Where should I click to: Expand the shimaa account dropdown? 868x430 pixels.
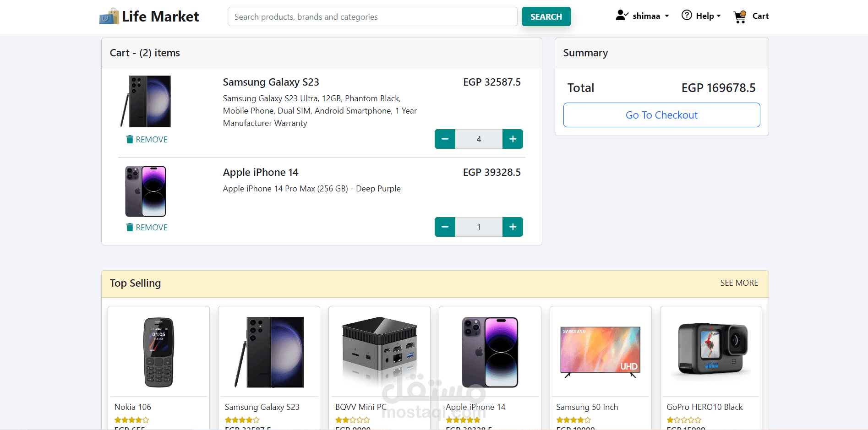click(650, 16)
